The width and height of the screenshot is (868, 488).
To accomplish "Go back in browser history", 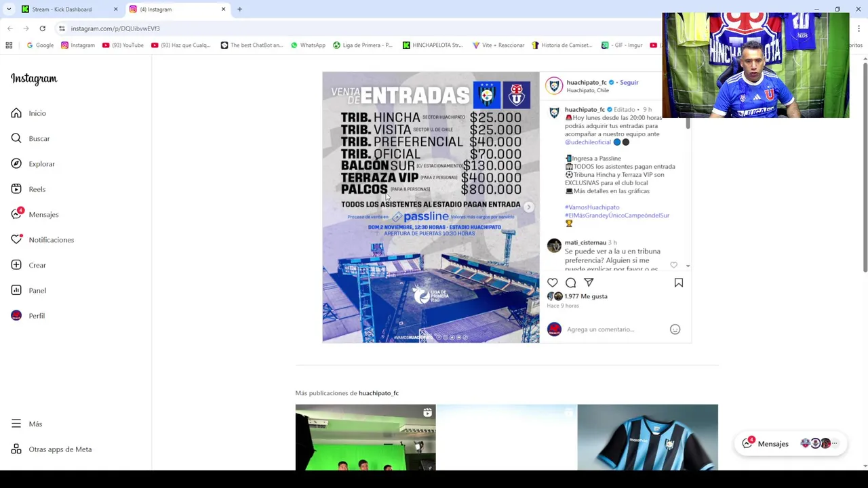I will pyautogui.click(x=9, y=28).
